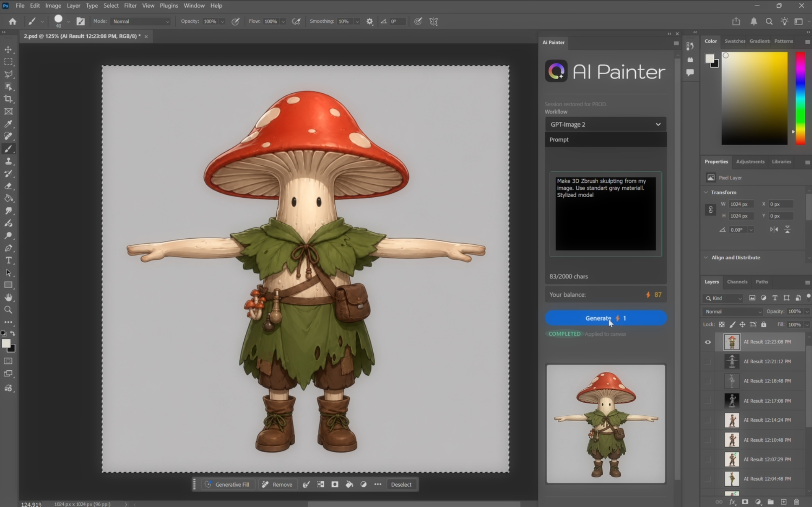The image size is (812, 507).
Task: Click the vertical hue slider
Action: pyautogui.click(x=800, y=98)
